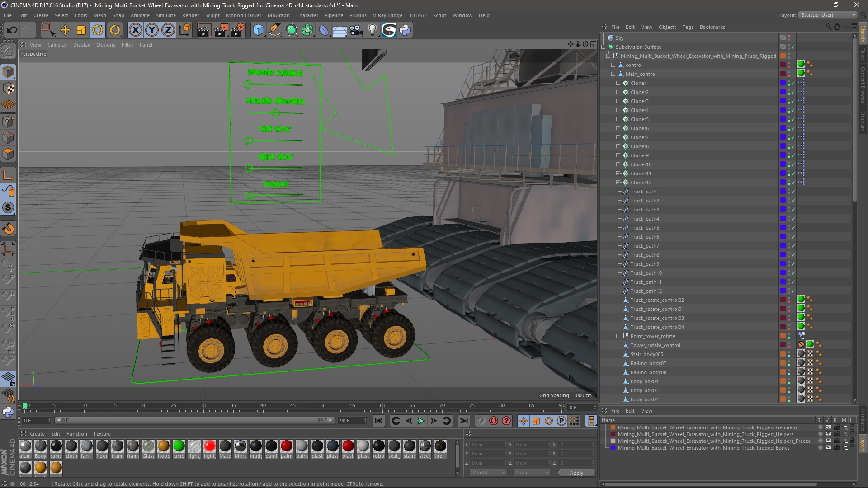Open the Scale mode dropdown
The width and height of the screenshot is (868, 488).
[x=532, y=473]
